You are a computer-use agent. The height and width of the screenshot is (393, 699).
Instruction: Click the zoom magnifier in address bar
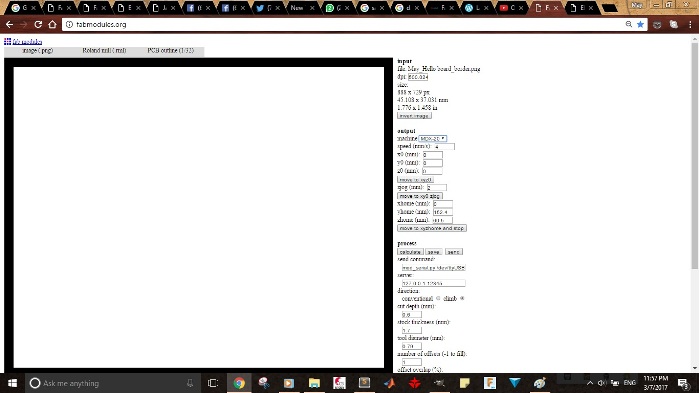(x=629, y=25)
